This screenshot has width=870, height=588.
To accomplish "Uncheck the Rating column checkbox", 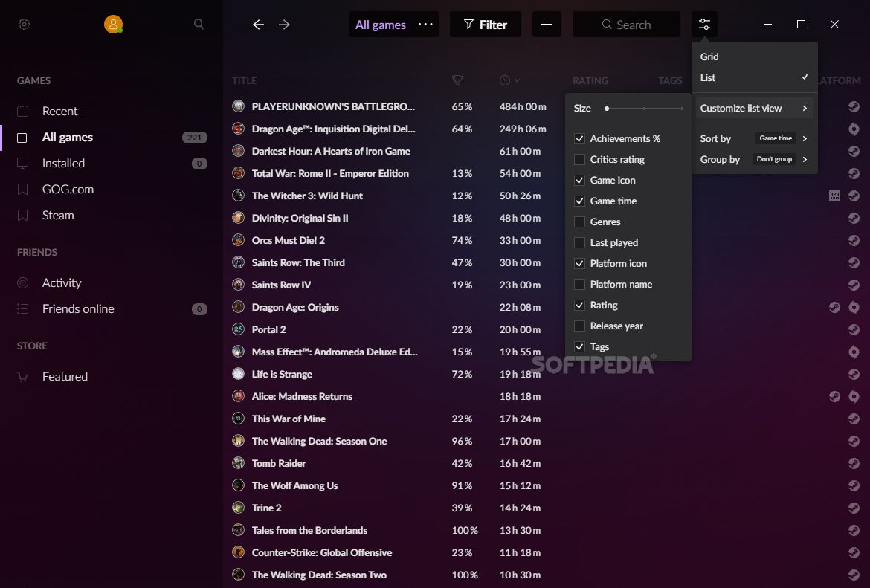I will tap(579, 305).
